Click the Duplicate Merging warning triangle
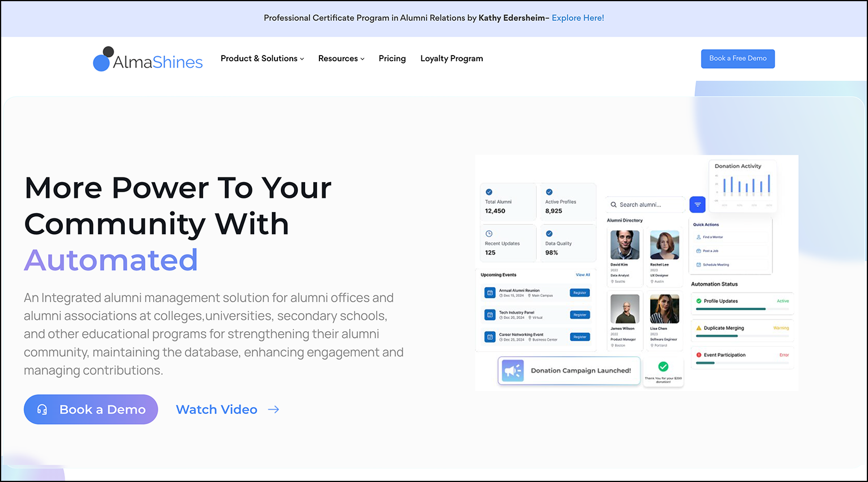 coord(698,328)
